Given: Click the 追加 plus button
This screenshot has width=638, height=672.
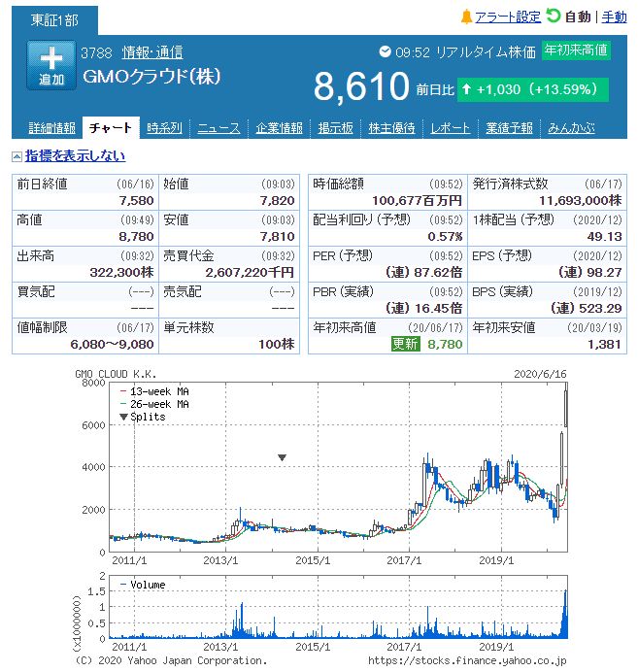Looking at the screenshot, I should (51, 65).
